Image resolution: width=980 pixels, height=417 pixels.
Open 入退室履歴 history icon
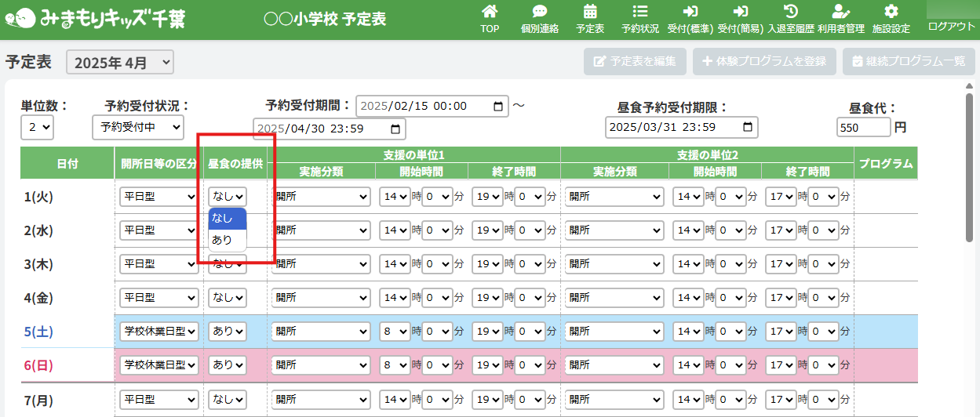(791, 13)
